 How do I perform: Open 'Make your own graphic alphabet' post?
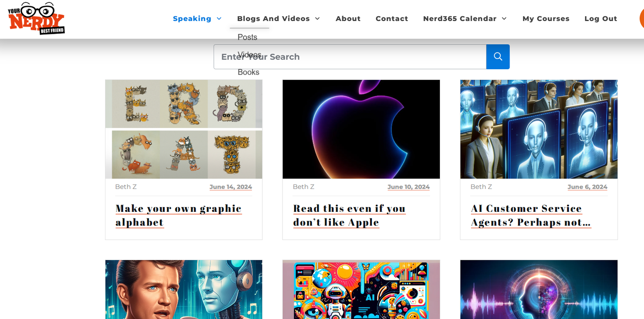(178, 215)
